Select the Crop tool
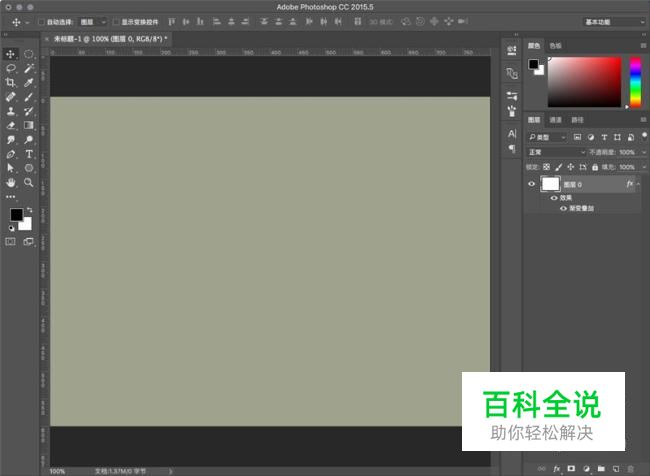 click(11, 83)
